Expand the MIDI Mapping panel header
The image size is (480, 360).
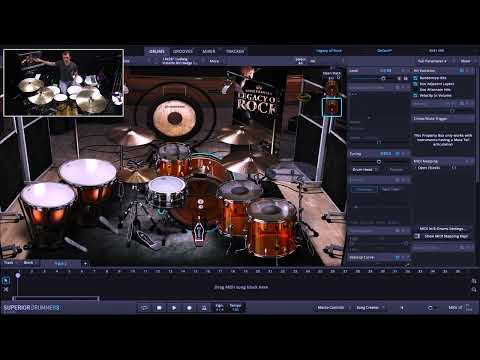(x=443, y=161)
